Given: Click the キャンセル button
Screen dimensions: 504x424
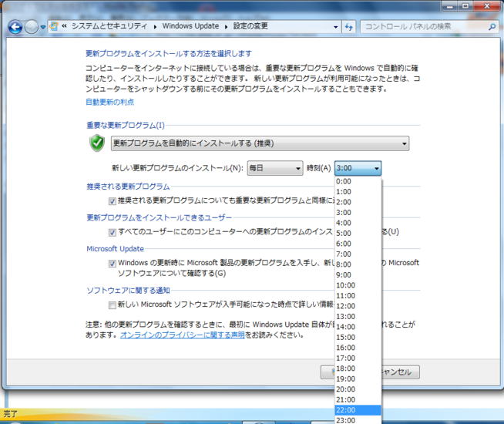Looking at the screenshot, I should [x=401, y=372].
